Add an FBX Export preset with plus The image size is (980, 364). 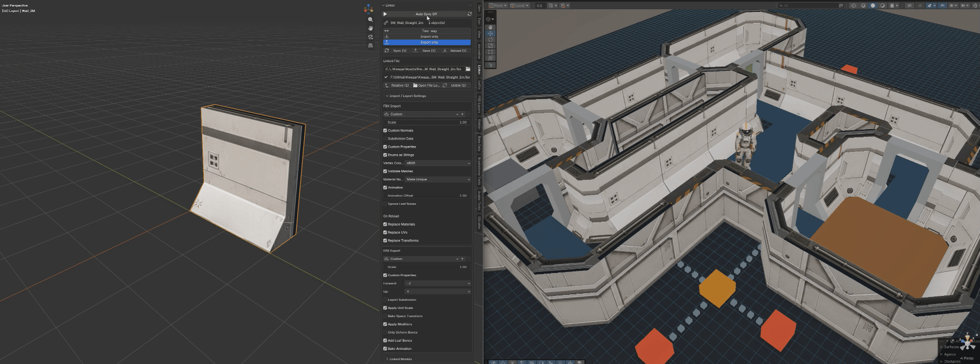click(x=462, y=259)
